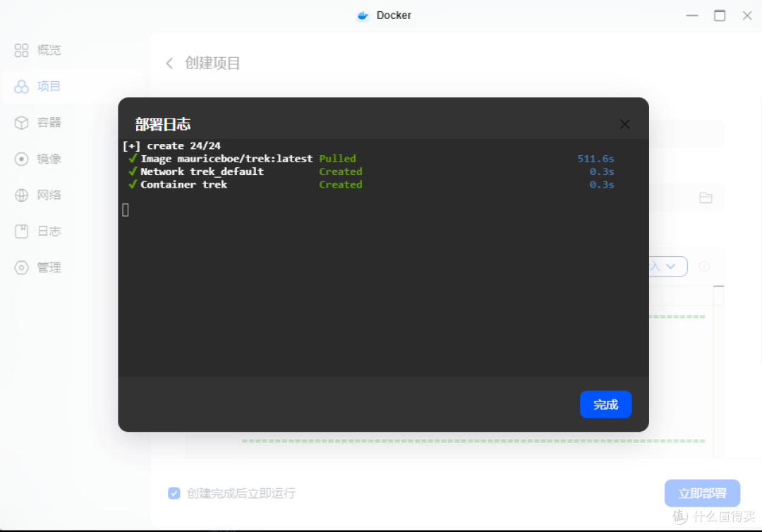Image resolution: width=762 pixels, height=532 pixels.
Task: Click the 部署日志 dialog title
Action: click(x=163, y=124)
